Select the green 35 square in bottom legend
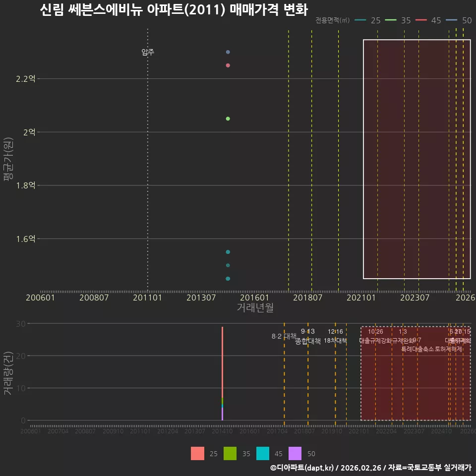Viewport: 476px width, 476px height. pyautogui.click(x=230, y=453)
